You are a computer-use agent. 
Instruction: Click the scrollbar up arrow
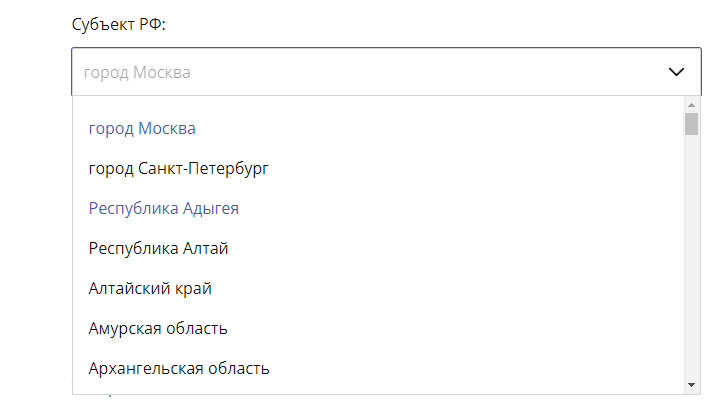point(691,103)
